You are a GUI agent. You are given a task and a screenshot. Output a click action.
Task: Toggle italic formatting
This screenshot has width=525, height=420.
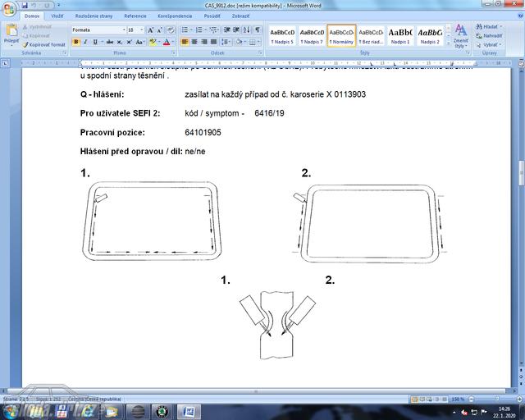85,42
